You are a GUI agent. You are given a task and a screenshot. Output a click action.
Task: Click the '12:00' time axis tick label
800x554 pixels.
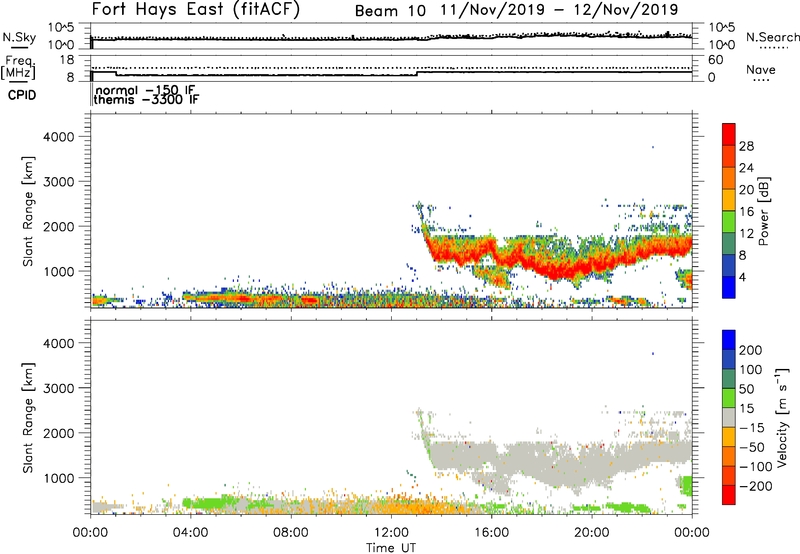tap(391, 533)
